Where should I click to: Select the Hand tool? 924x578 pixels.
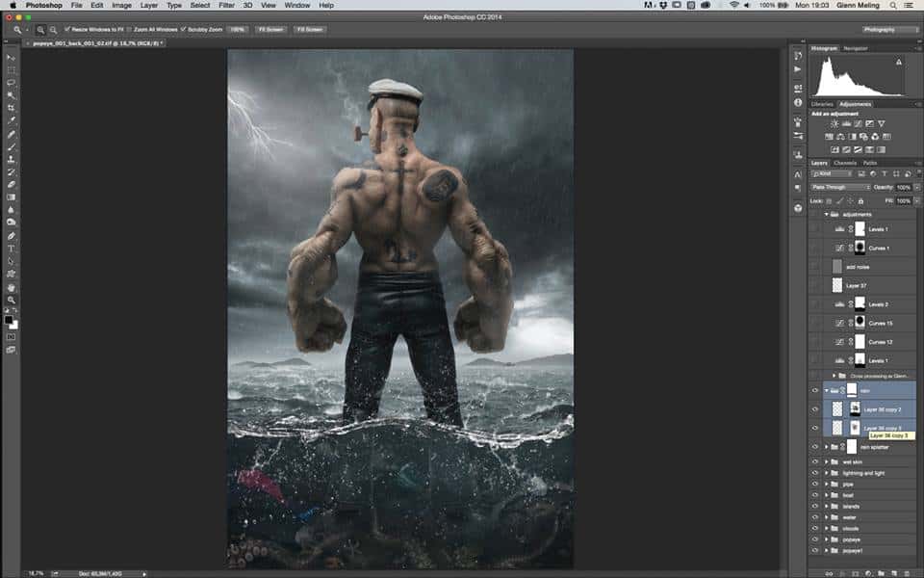pyautogui.click(x=12, y=287)
